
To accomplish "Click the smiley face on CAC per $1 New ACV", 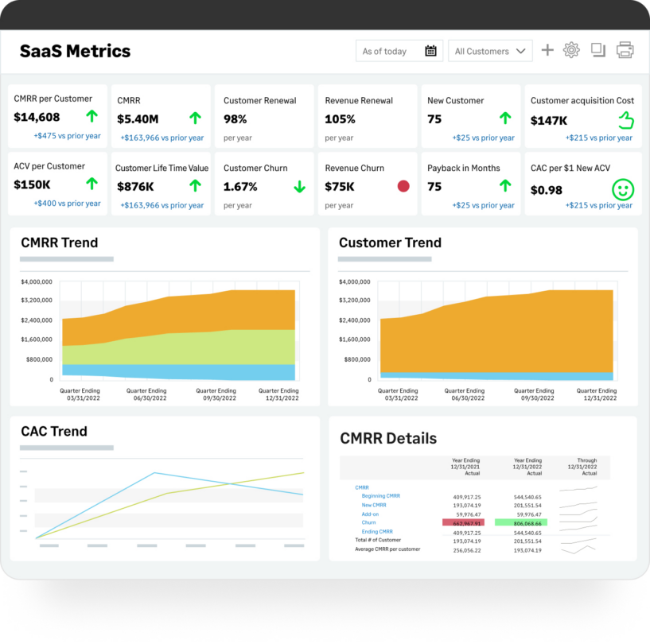I will 623,190.
